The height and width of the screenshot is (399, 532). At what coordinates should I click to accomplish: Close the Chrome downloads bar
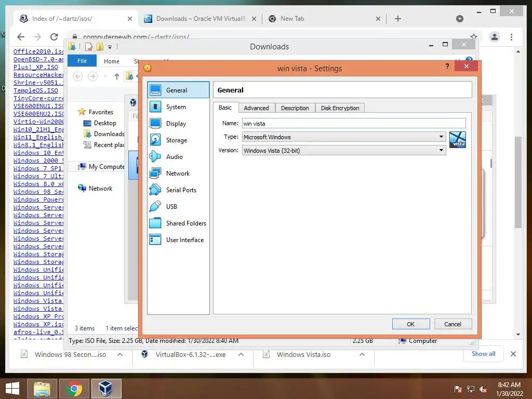513,354
